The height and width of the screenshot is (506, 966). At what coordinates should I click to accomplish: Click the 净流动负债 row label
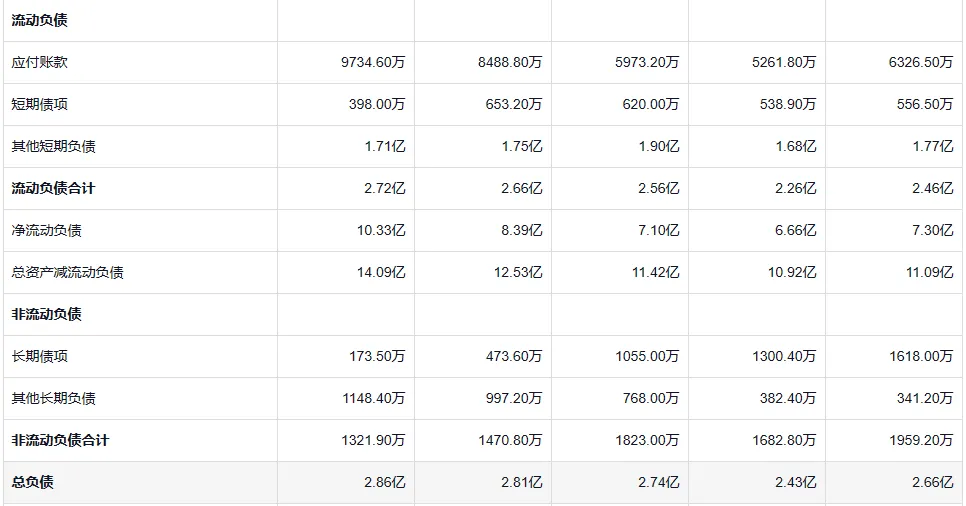click(47, 230)
